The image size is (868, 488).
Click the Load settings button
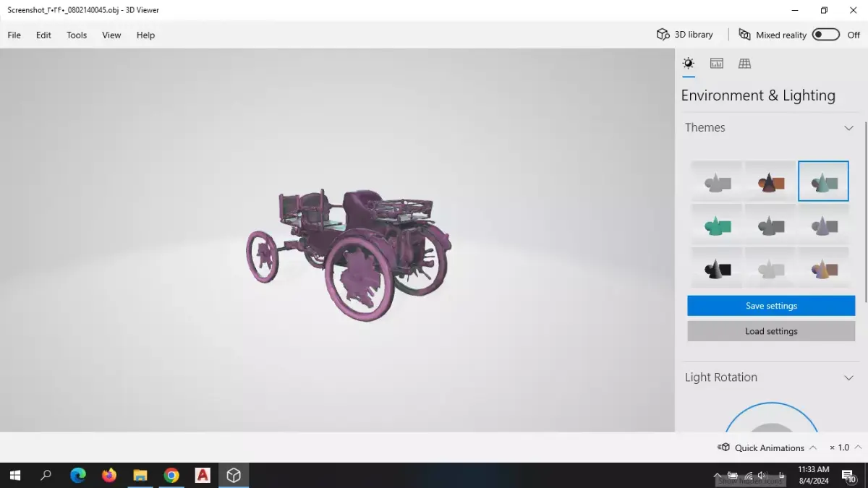[x=770, y=331]
